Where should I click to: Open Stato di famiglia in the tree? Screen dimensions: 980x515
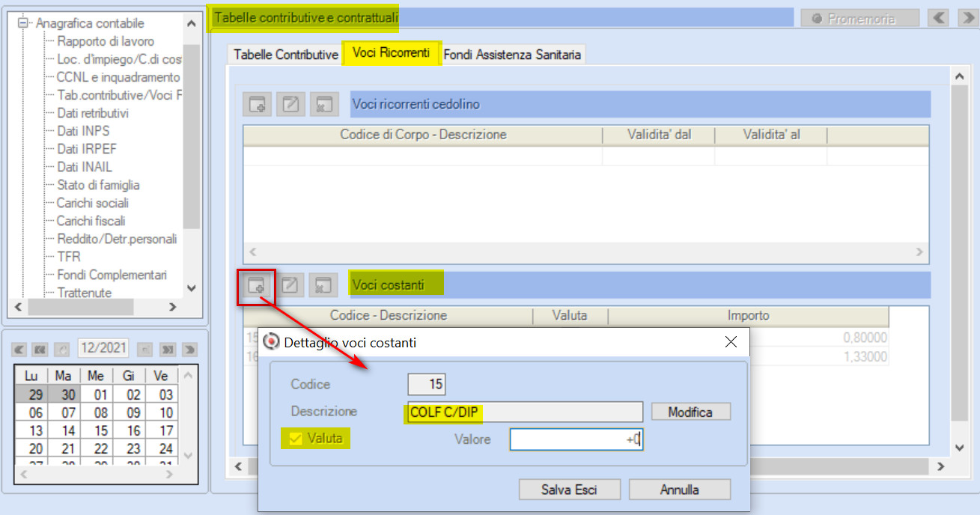tap(98, 185)
